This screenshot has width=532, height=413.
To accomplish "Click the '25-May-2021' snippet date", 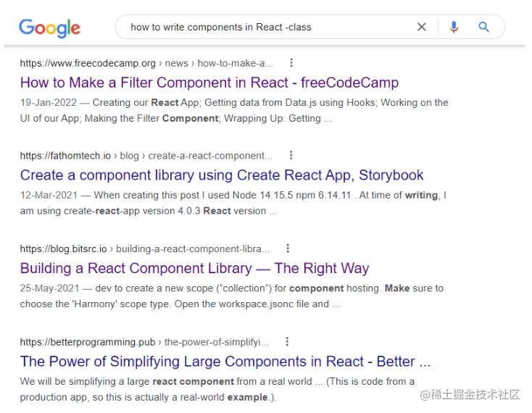I will pyautogui.click(x=49, y=288).
